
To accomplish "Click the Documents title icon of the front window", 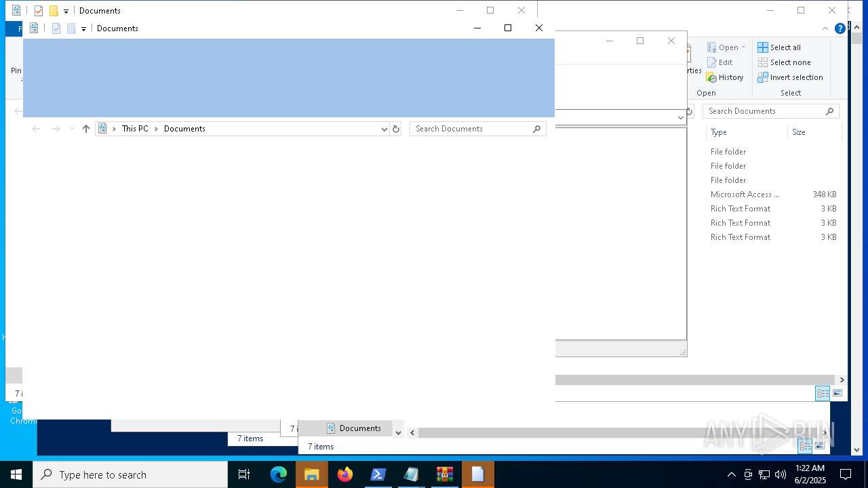I will pos(34,28).
